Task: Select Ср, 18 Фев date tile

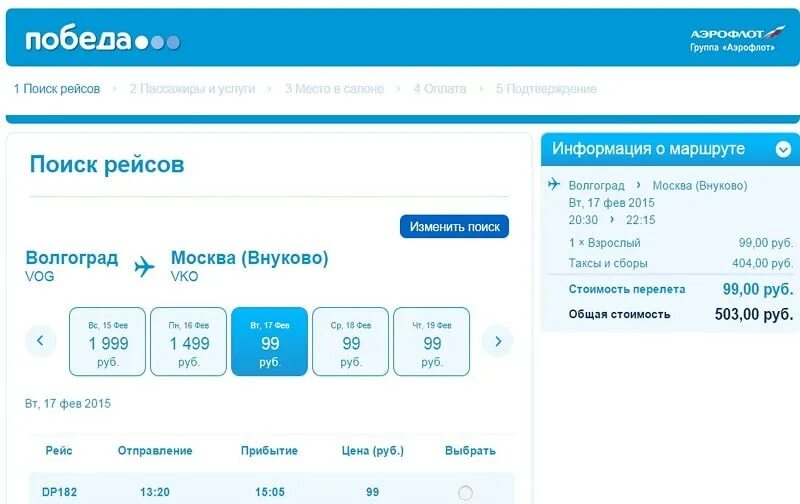Action: coord(351,341)
